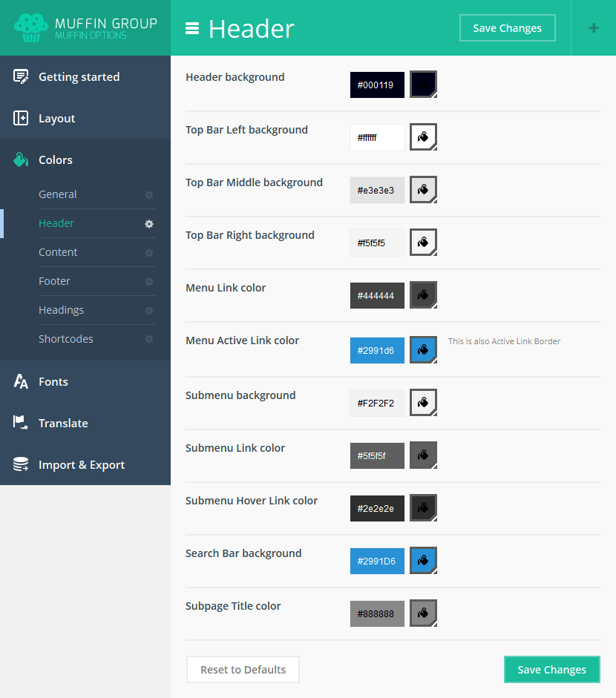Select the Footer colors submenu
616x698 pixels.
[x=55, y=281]
